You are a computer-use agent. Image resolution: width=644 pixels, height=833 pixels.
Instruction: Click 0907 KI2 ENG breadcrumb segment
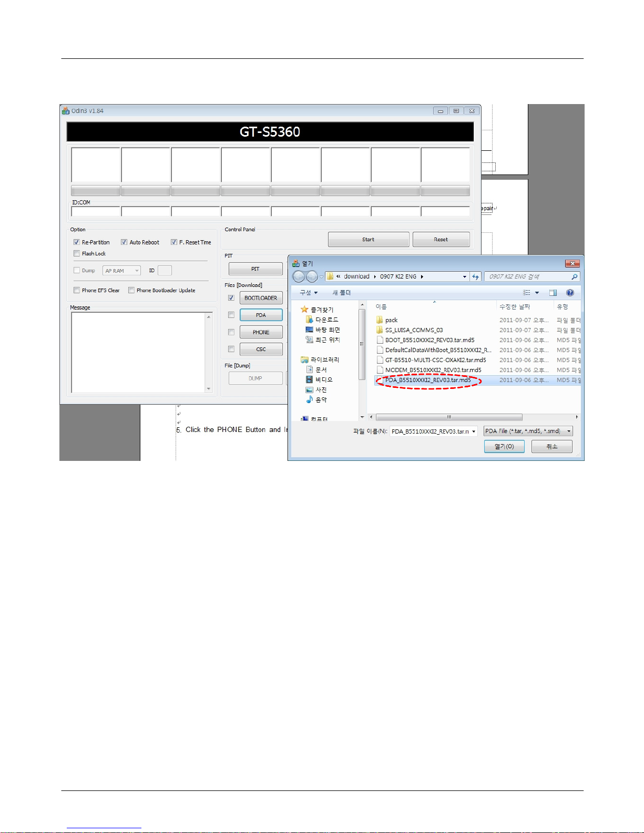398,276
